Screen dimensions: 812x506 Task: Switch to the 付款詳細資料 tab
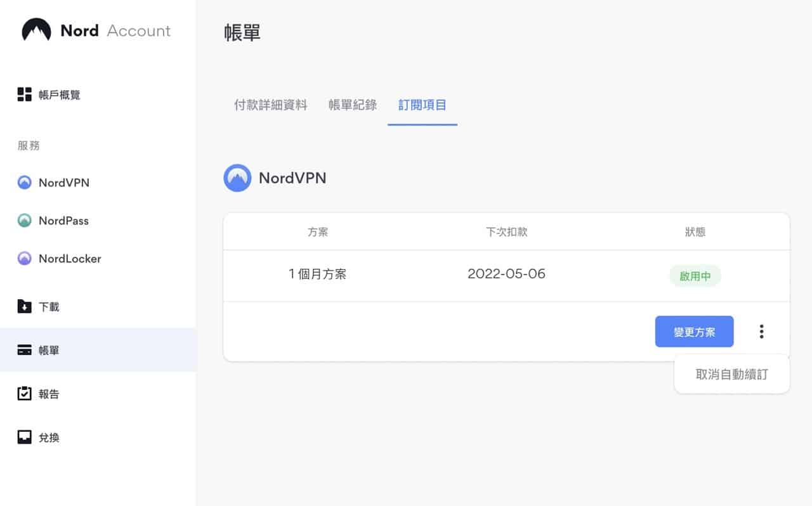[x=270, y=105]
